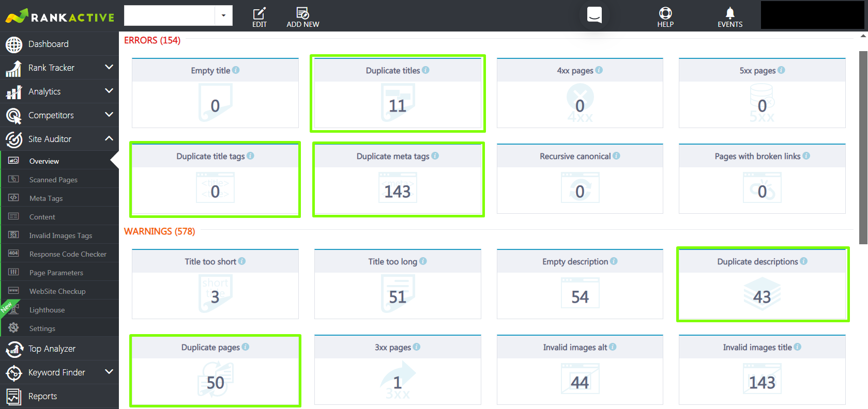Click the ERRORS (154) section heading
The height and width of the screenshot is (409, 868).
point(152,40)
